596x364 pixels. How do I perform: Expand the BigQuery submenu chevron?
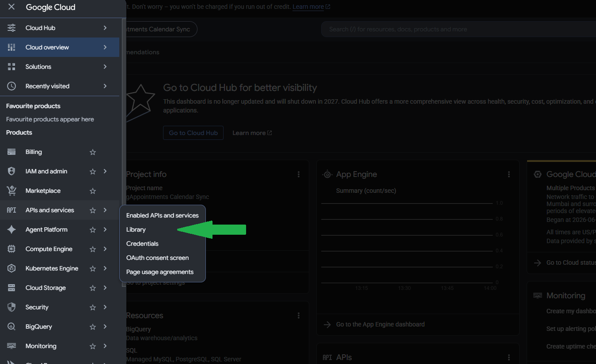[x=105, y=326]
